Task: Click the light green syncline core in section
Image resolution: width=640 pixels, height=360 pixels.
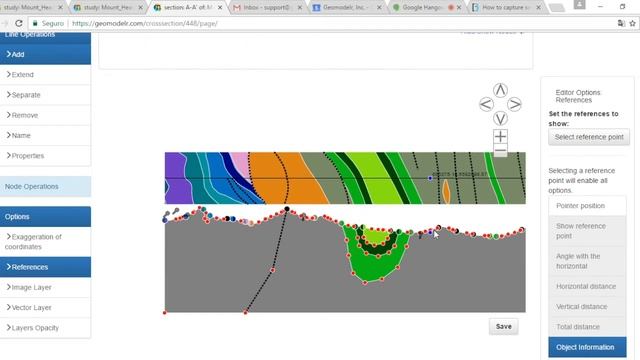Action: (376, 236)
